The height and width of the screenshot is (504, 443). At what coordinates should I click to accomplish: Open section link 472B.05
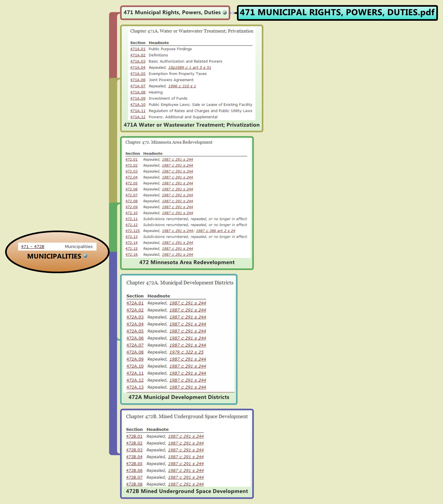(x=134, y=464)
